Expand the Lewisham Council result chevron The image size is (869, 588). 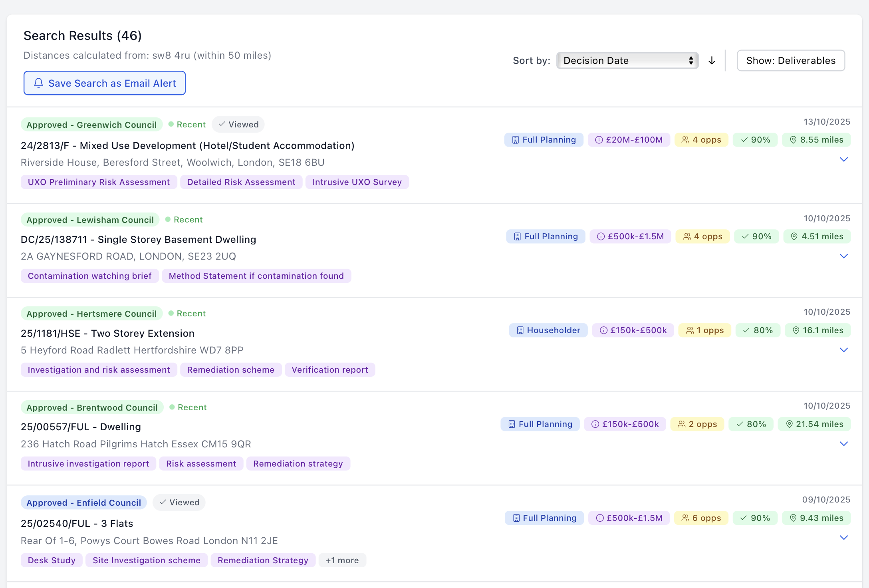point(843,256)
